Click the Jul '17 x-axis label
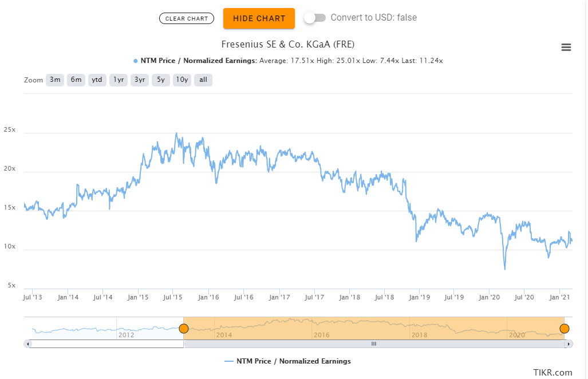Viewport: 588px width, 379px height. pos(314,297)
